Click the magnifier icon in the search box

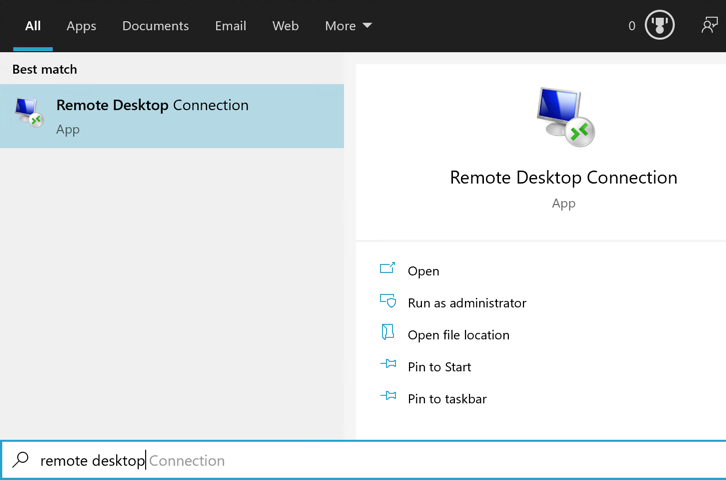[x=20, y=460]
